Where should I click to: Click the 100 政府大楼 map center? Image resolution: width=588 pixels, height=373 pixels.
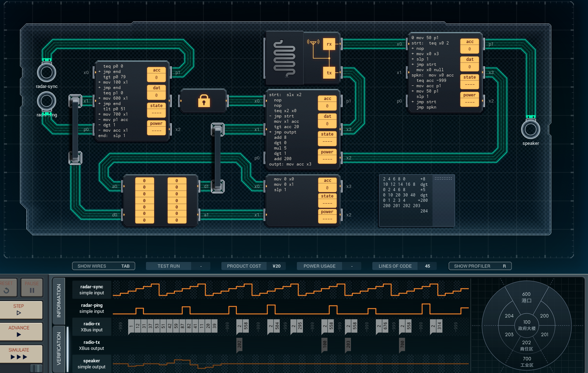[x=527, y=325]
